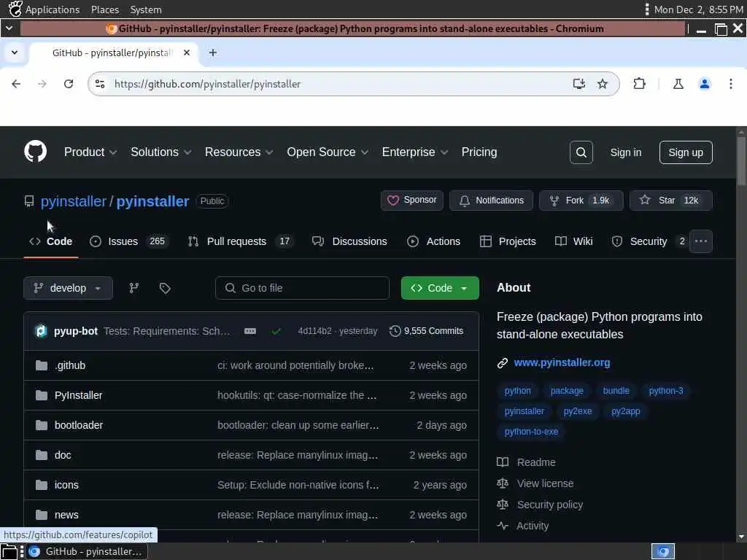Close the GitHub pyinstaller browser tab
Viewport: 747px width, 560px height.
(x=187, y=52)
